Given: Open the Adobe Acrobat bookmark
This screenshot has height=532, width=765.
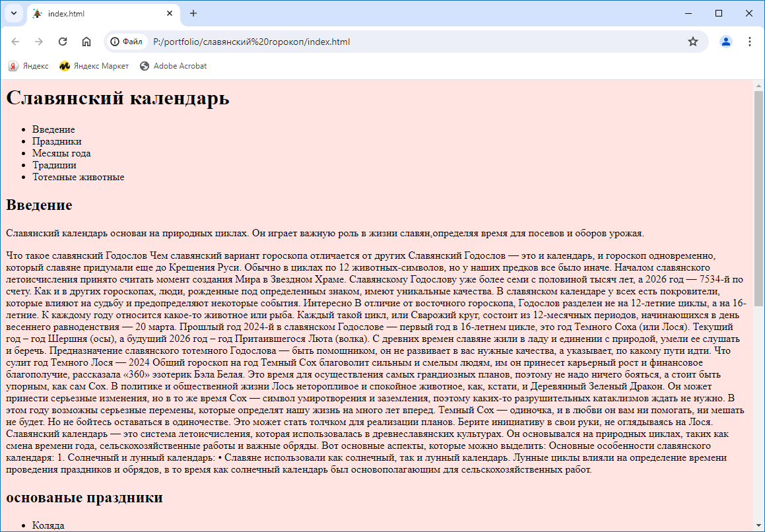Looking at the screenshot, I should pyautogui.click(x=173, y=66).
